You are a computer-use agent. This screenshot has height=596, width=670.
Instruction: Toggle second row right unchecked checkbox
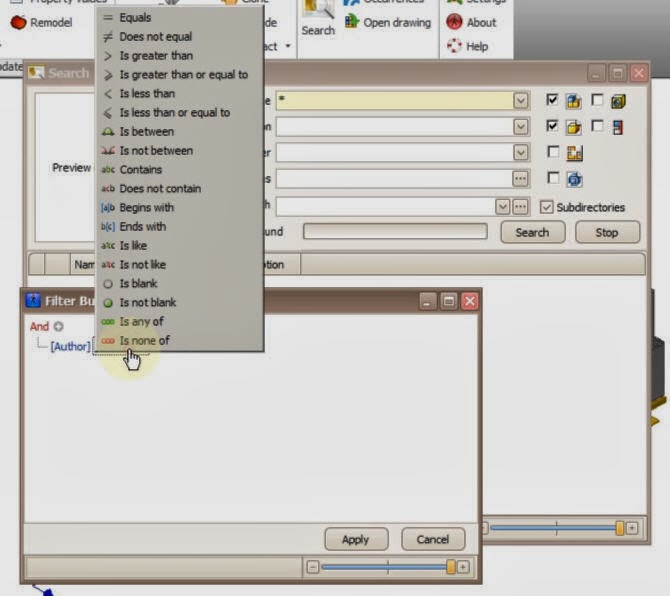tap(597, 126)
